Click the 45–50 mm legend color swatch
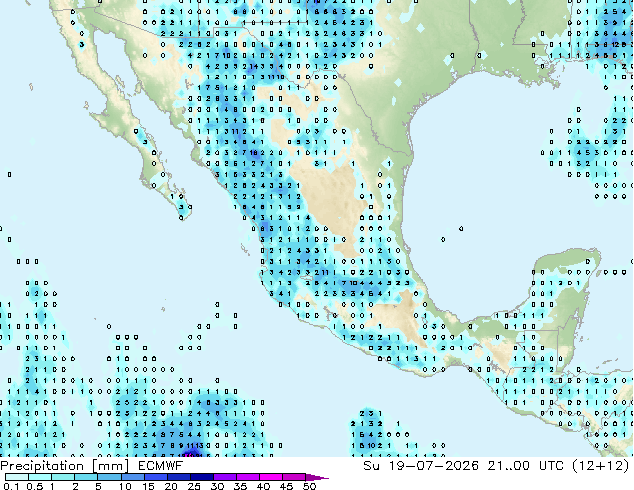 [294, 477]
